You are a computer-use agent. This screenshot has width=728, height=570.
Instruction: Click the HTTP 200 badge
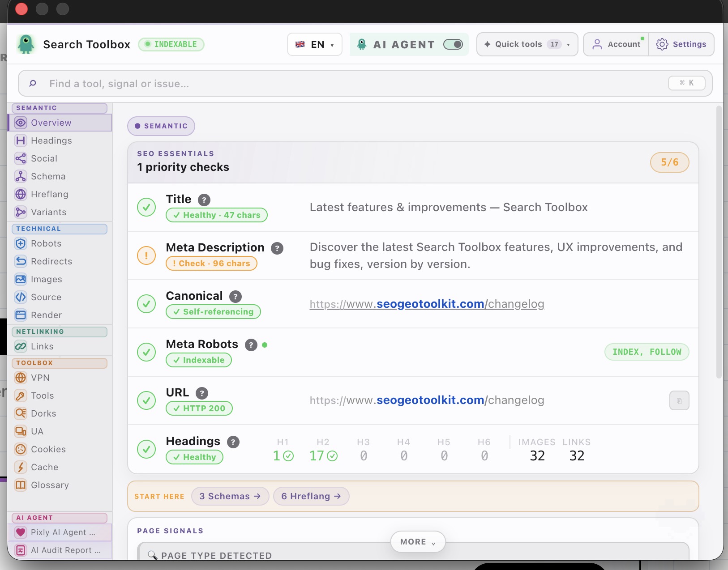(199, 408)
